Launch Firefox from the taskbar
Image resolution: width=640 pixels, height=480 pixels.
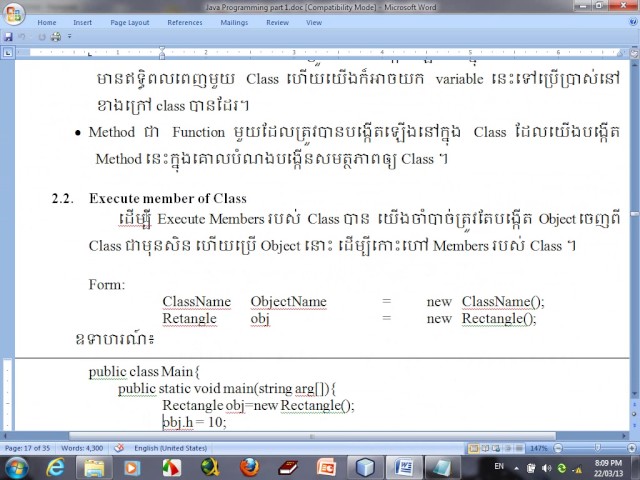(249, 468)
